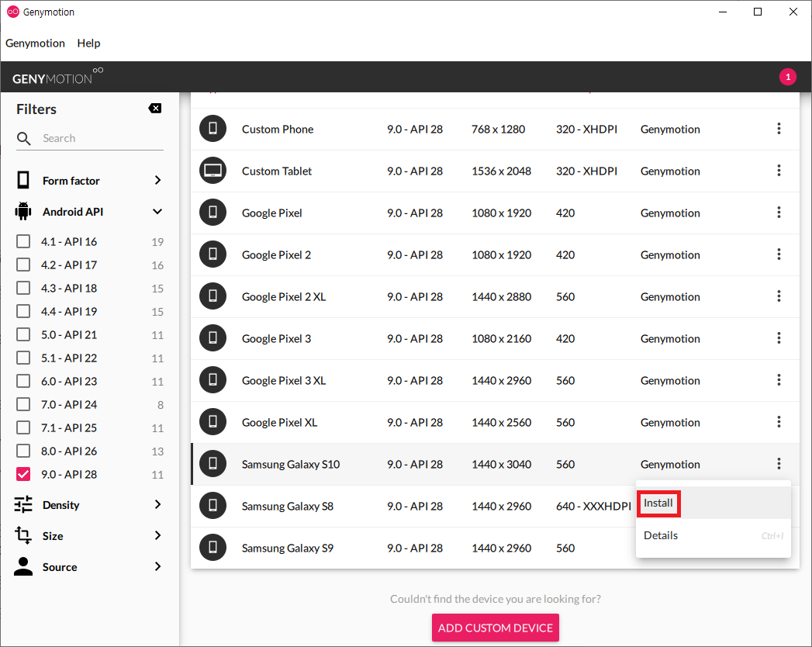Check the 5.1 - API 22 filter
This screenshot has height=647, width=812.
point(23,358)
